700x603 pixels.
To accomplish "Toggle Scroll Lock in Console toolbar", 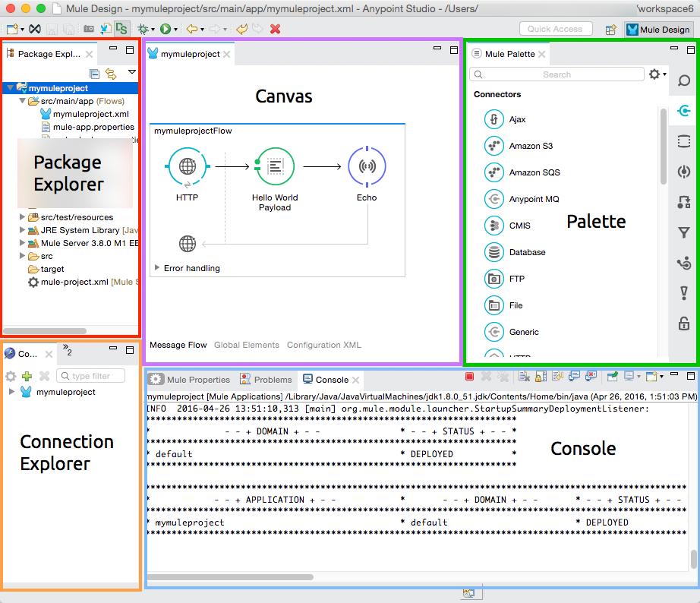I will (541, 377).
